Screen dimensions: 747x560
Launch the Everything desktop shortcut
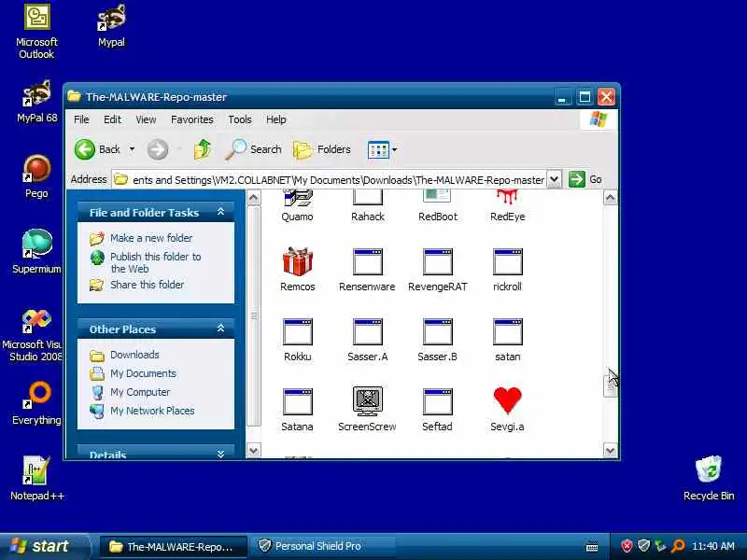pyautogui.click(x=36, y=403)
